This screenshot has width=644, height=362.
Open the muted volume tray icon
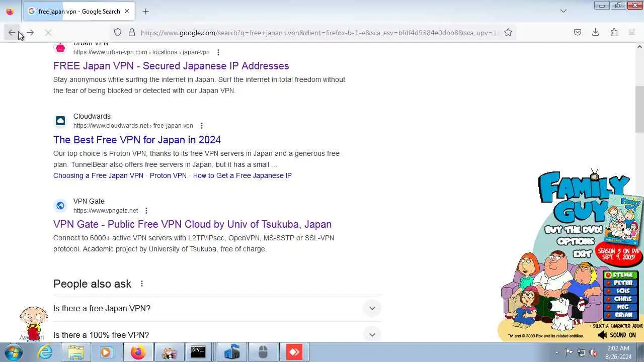pyautogui.click(x=593, y=352)
